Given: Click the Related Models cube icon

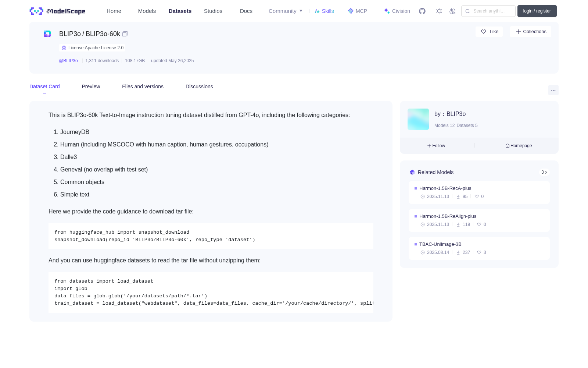Looking at the screenshot, I should coord(412,172).
